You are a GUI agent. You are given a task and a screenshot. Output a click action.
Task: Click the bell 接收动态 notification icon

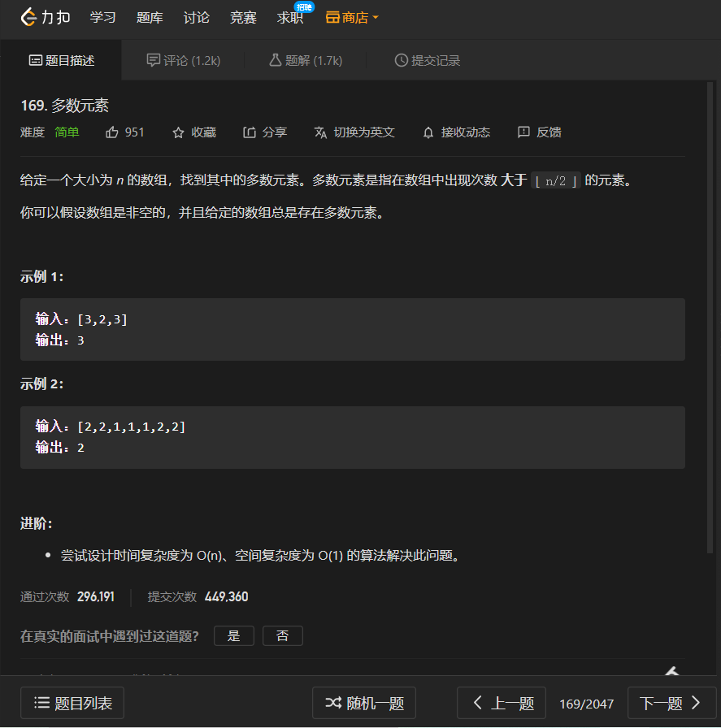pyautogui.click(x=428, y=132)
